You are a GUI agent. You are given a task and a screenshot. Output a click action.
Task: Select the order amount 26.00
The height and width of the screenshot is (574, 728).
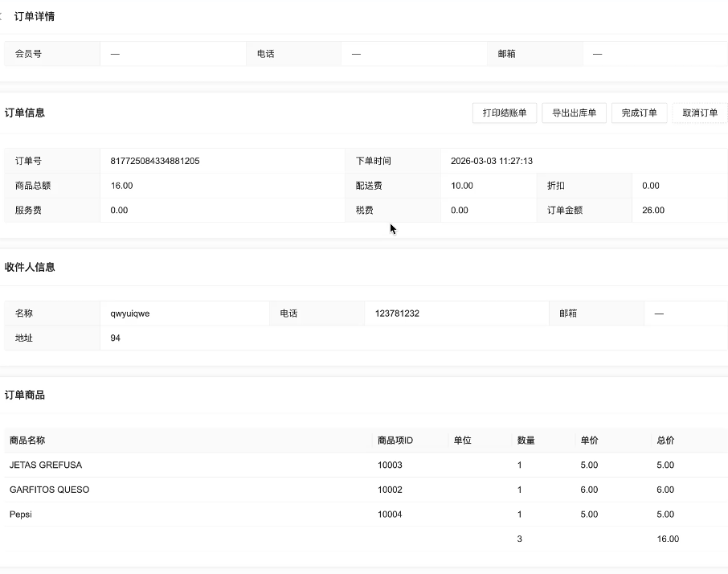pyautogui.click(x=653, y=211)
